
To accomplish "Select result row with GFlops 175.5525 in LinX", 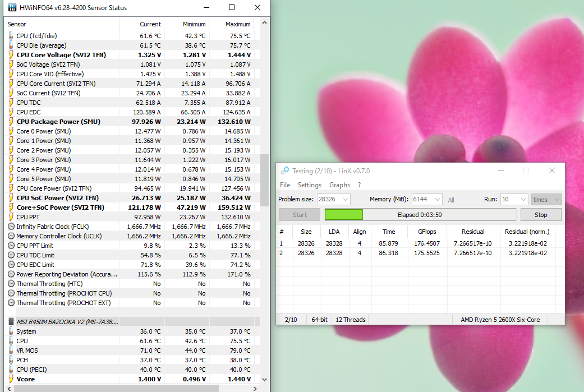I will 417,253.
